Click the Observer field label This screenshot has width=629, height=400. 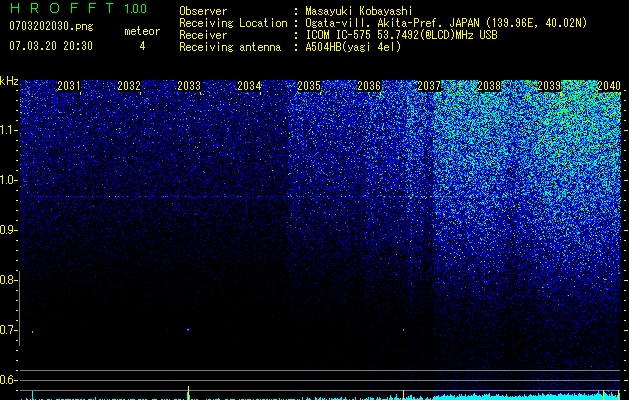click(x=203, y=11)
